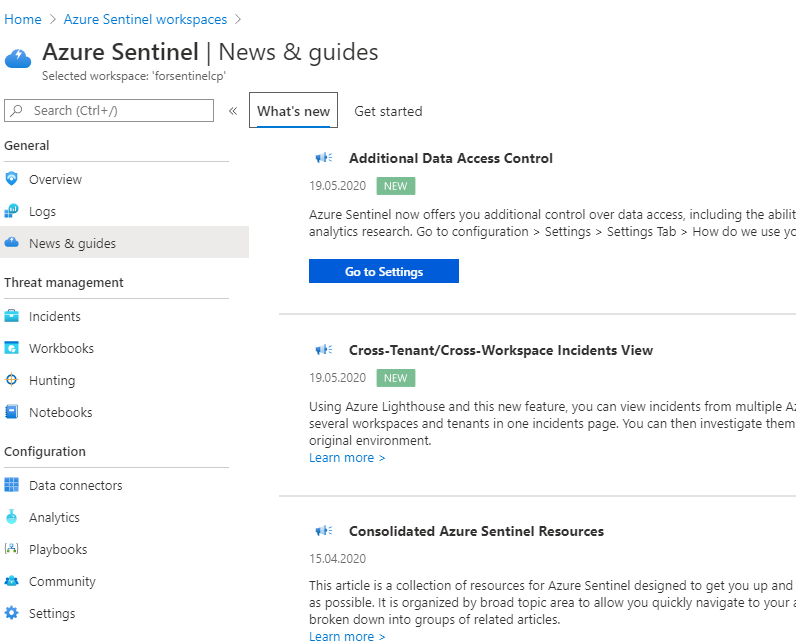Open Learn more under Cross-Tenant Incidents View
The image size is (796, 642).
click(347, 458)
